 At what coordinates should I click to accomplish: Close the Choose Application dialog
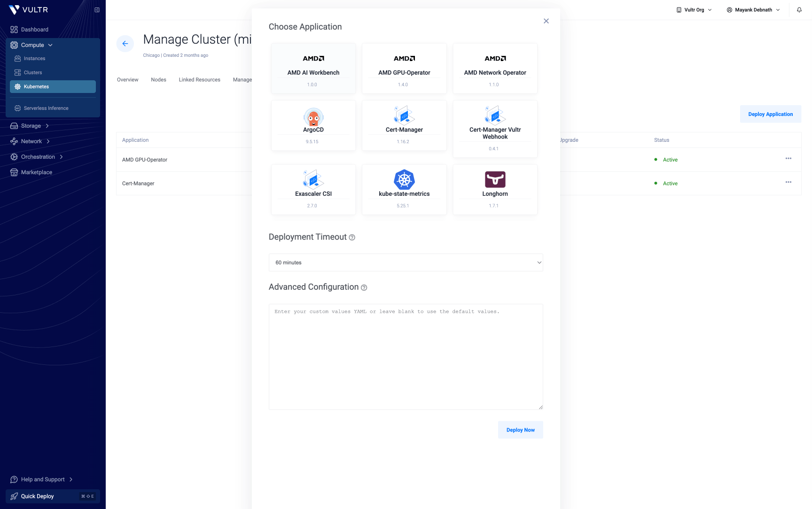[546, 21]
